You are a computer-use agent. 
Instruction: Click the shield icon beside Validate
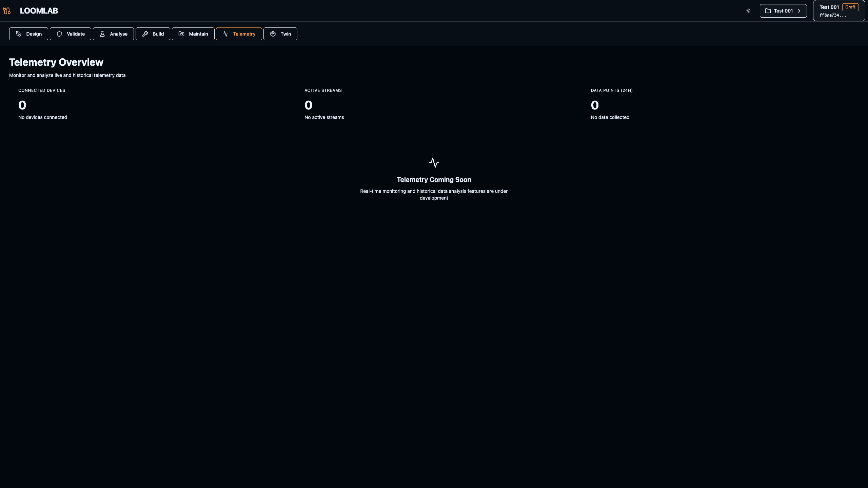pos(60,34)
